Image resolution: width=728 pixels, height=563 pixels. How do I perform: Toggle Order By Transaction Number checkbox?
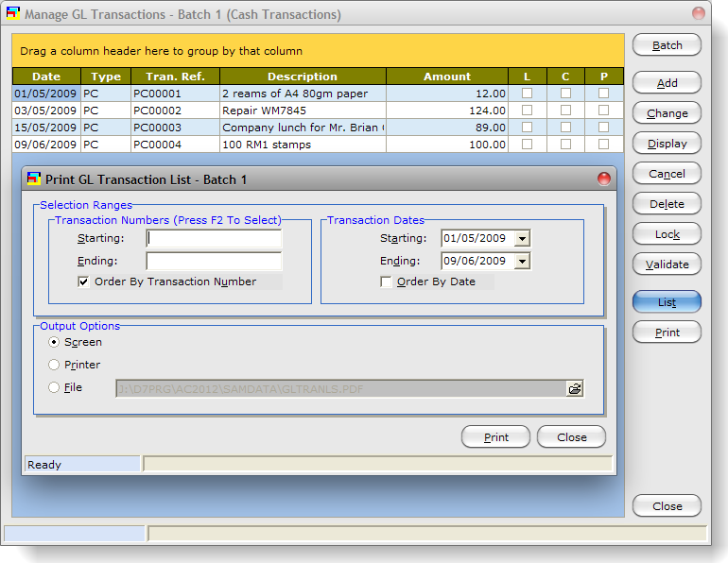[83, 281]
